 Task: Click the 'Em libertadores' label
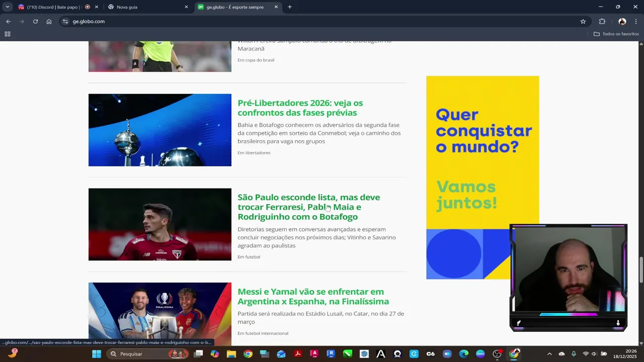coord(254,153)
